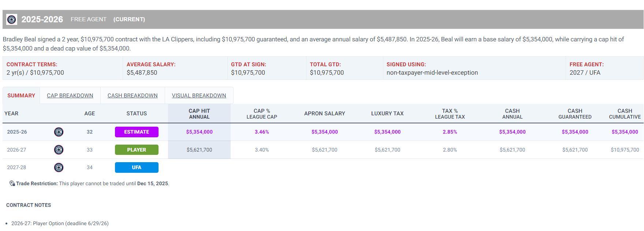This screenshot has width=644, height=231.
Task: Show the Visual Breakdown tab
Action: point(199,96)
